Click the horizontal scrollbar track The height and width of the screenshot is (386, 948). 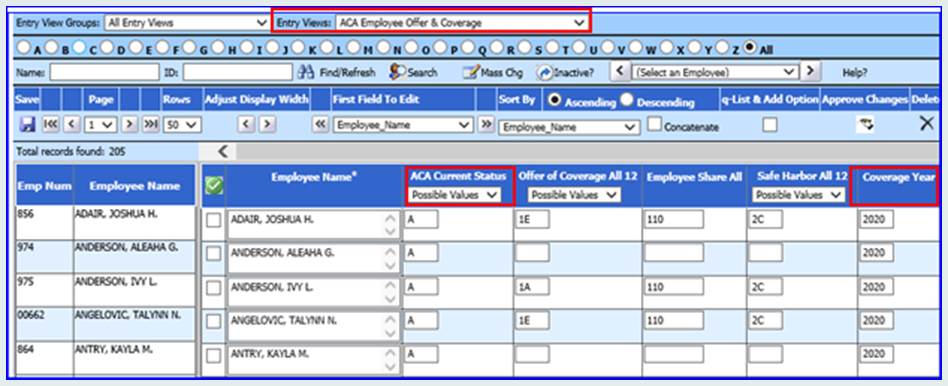coord(586,151)
